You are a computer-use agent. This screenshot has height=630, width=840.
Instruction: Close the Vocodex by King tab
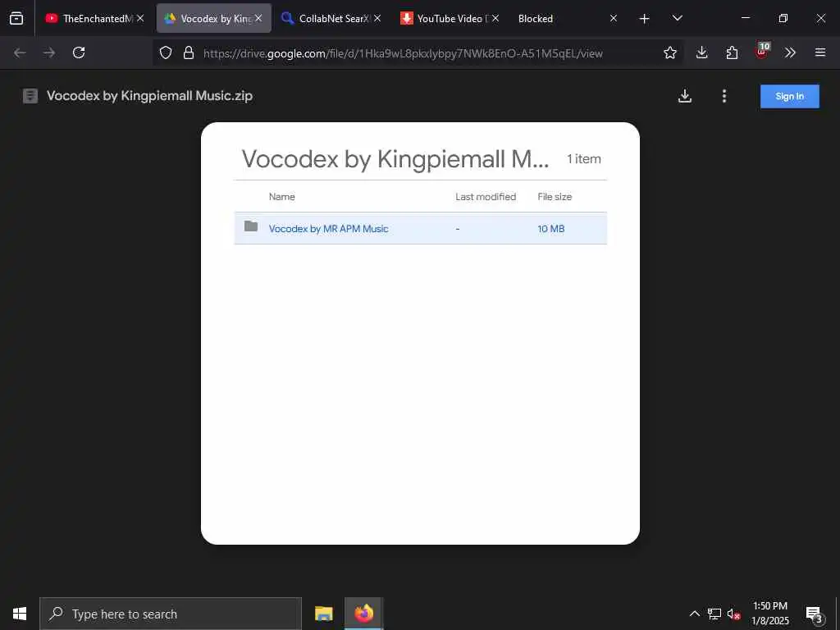pyautogui.click(x=258, y=18)
